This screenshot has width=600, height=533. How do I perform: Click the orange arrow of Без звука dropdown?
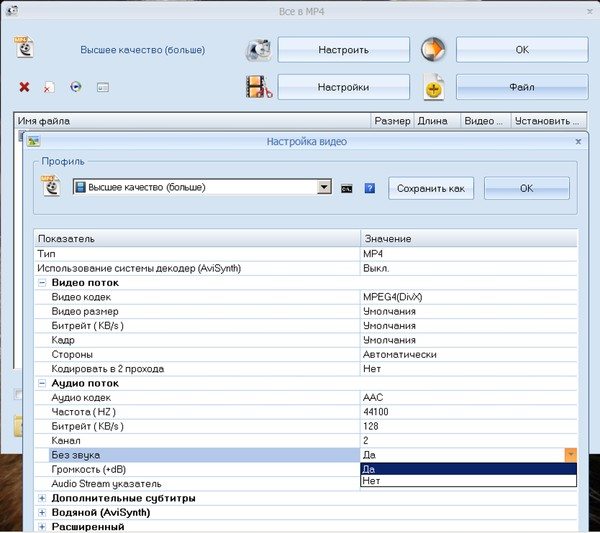571,455
